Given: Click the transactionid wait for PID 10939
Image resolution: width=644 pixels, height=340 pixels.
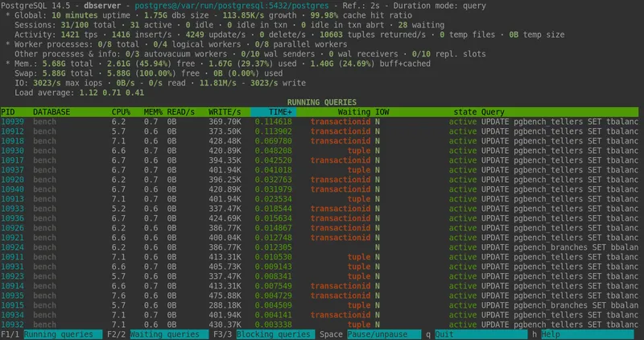Looking at the screenshot, I should (341, 122).
